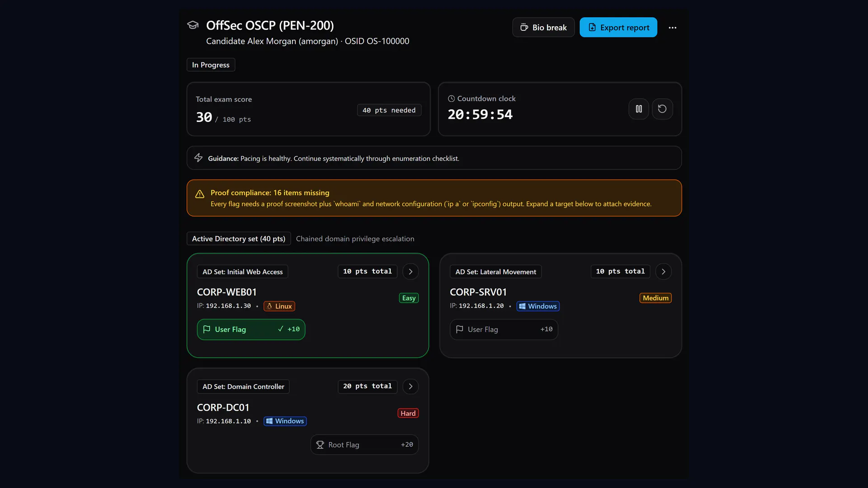The height and width of the screenshot is (488, 868).
Task: Click the Proof compliance: 16 items missing heading
Action: [x=270, y=193]
